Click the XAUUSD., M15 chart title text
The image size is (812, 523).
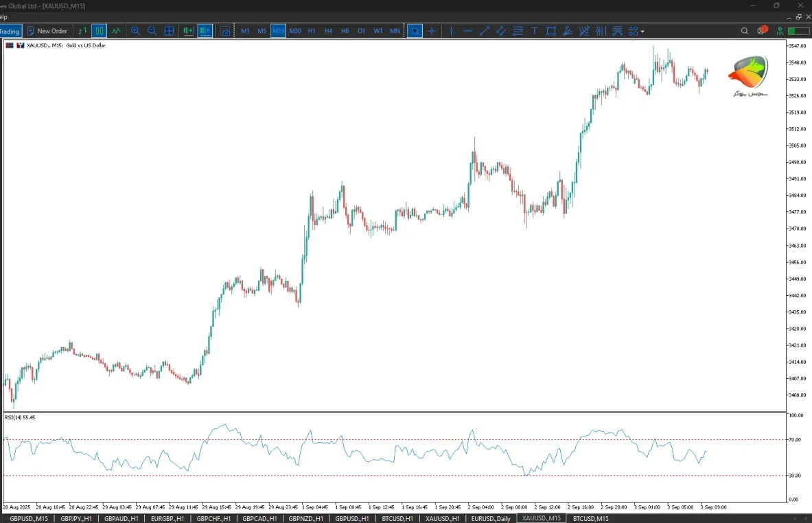click(66, 45)
